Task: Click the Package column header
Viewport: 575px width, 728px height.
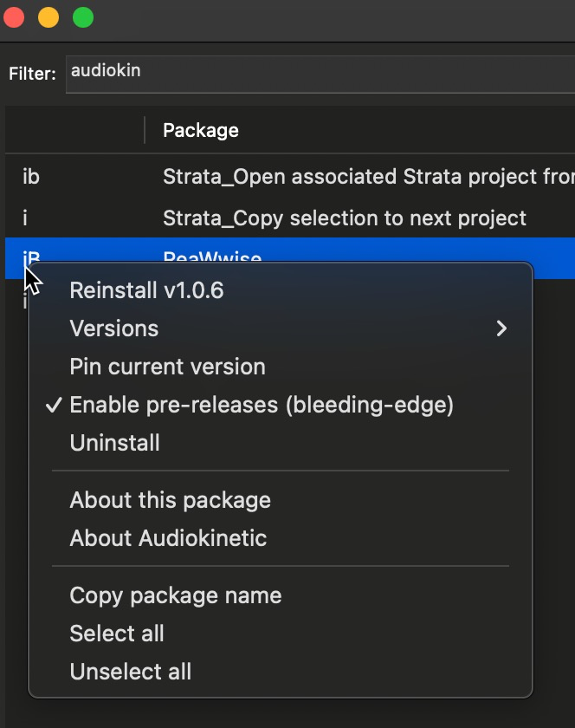Action: (201, 131)
